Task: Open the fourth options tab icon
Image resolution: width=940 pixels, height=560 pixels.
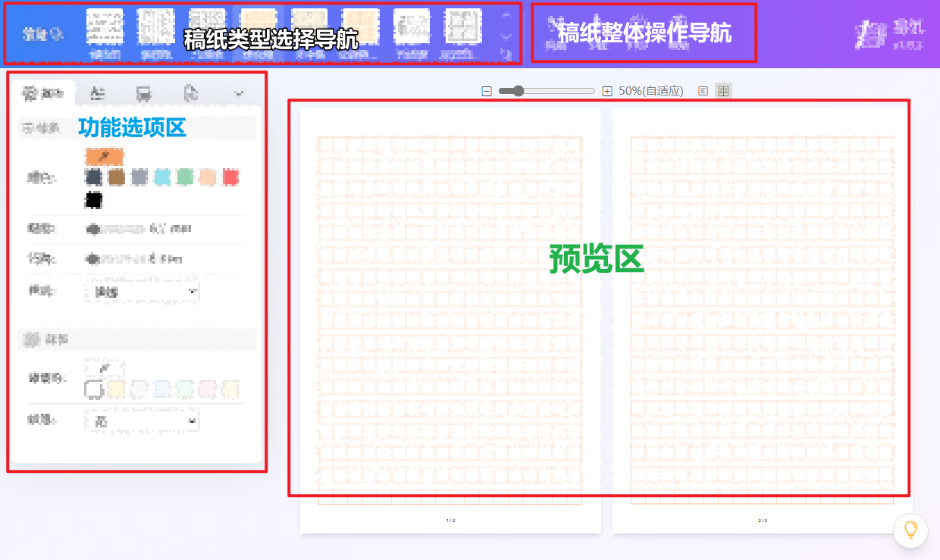Action: tap(190, 93)
